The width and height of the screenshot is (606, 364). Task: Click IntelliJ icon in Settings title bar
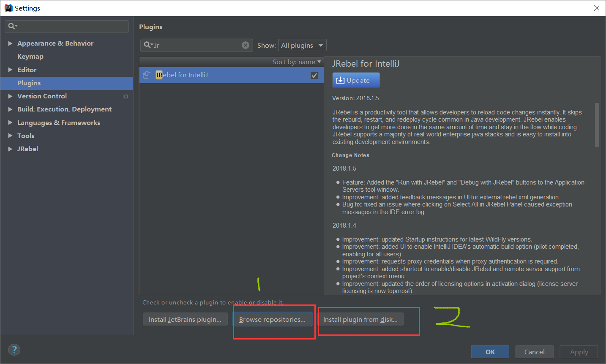click(x=8, y=8)
